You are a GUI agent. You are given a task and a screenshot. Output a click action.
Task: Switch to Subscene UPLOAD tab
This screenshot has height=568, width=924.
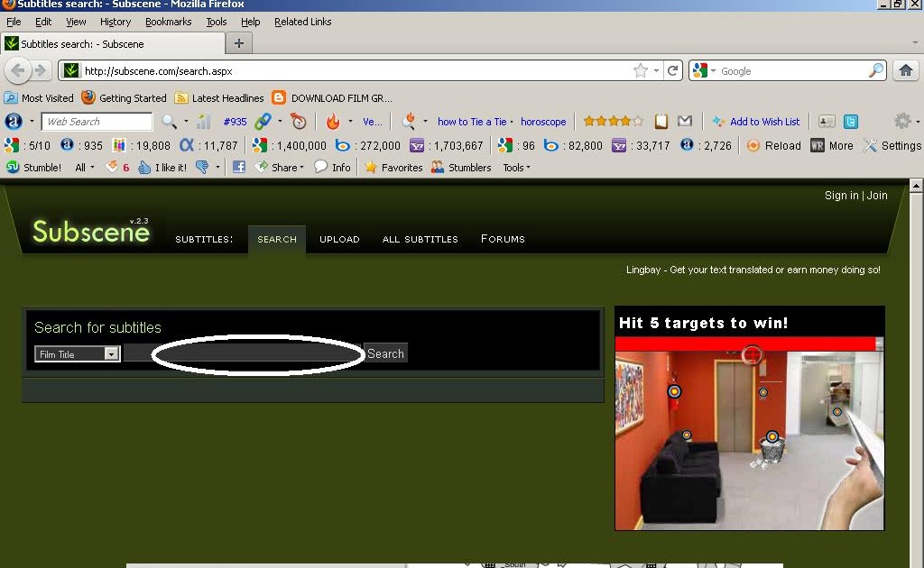point(339,239)
